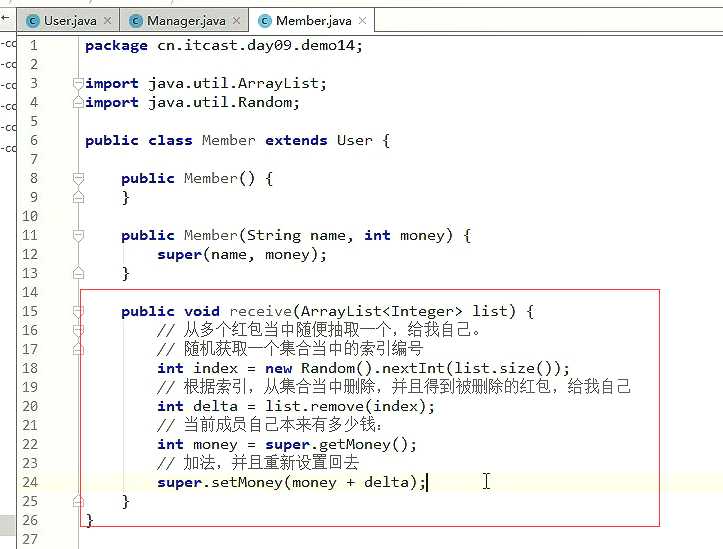Click the class icon on Manager.java tab
The image size is (723, 549).
pos(136,21)
